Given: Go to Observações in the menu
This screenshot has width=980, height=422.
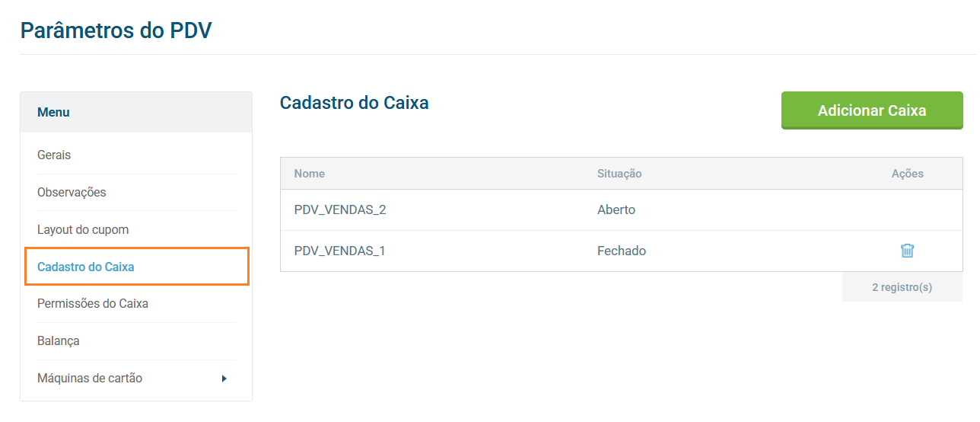Looking at the screenshot, I should (x=72, y=192).
